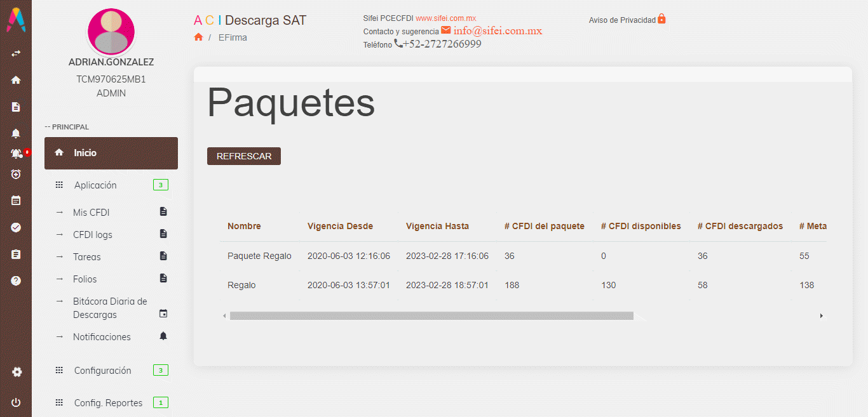Click the Aviso de Privacidad lock icon

tap(661, 19)
